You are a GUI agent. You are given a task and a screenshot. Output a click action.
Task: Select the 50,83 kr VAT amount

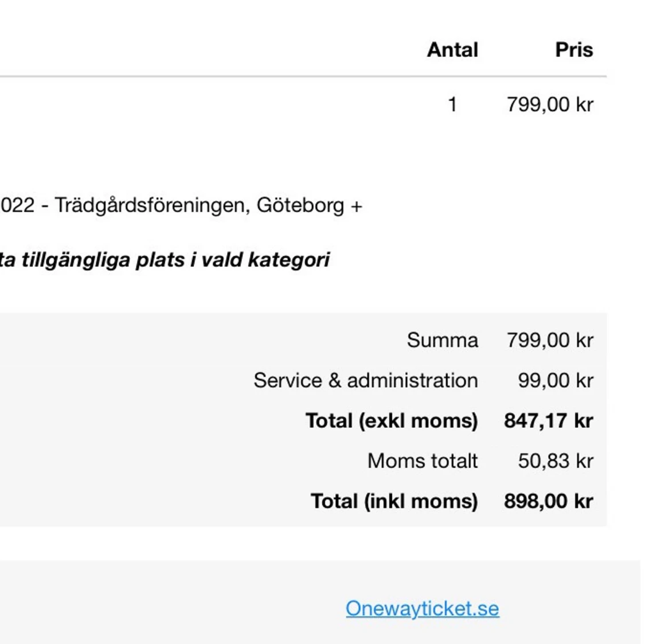pos(555,460)
